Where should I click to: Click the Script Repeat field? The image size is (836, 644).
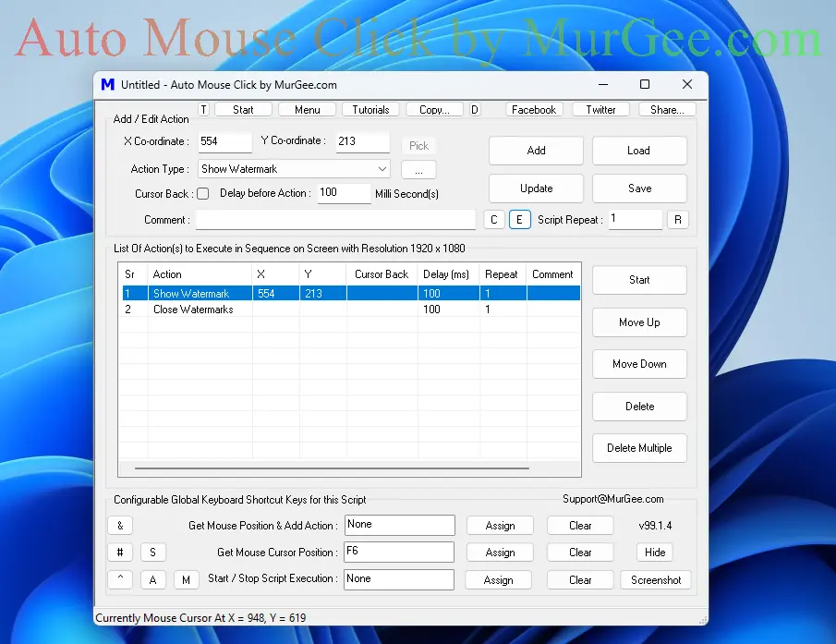(x=636, y=219)
